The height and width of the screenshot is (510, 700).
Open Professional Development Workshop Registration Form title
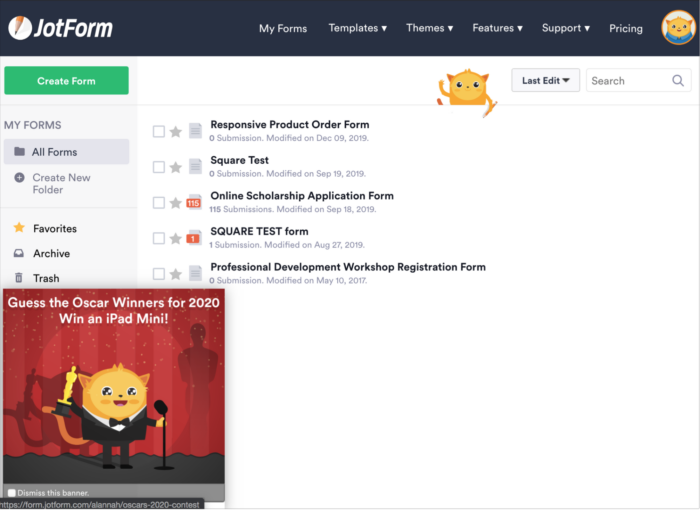[x=348, y=267]
